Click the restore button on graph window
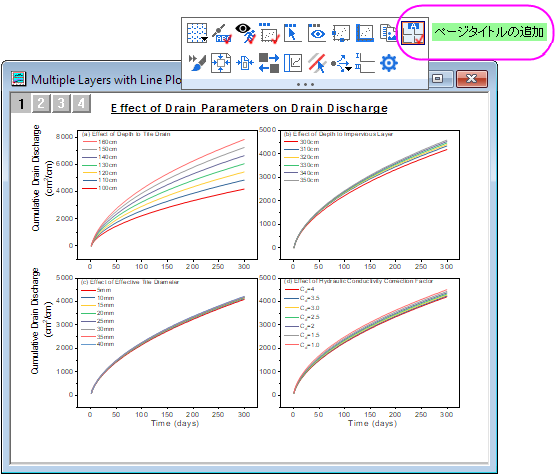The width and height of the screenshot is (556, 474). pyautogui.click(x=438, y=78)
